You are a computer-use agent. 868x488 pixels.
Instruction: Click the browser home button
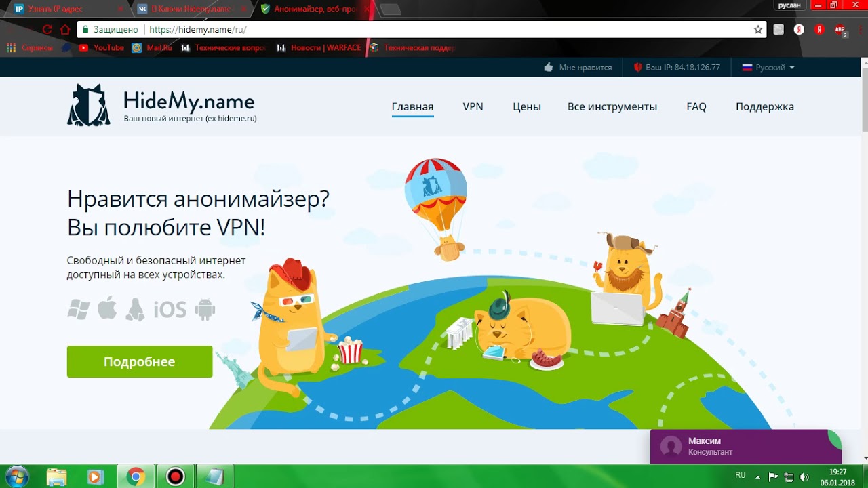click(65, 30)
